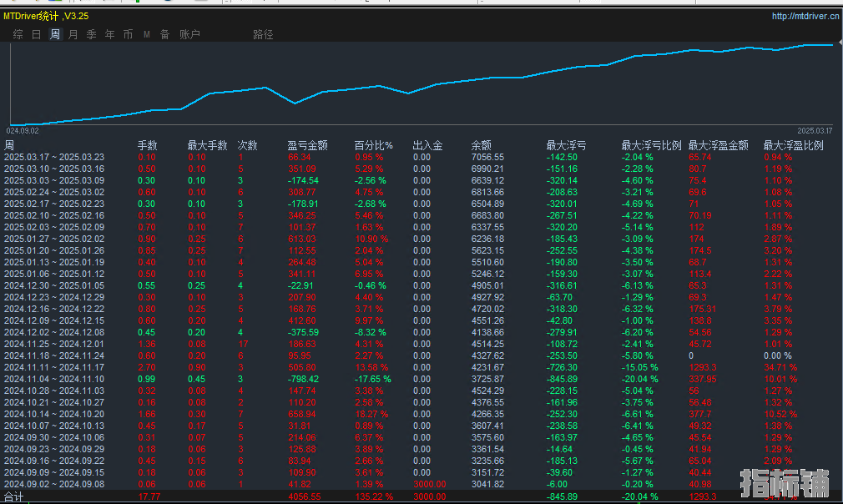This screenshot has height=504, width=843.
Task: Select the 币 currency tab
Action: point(128,34)
